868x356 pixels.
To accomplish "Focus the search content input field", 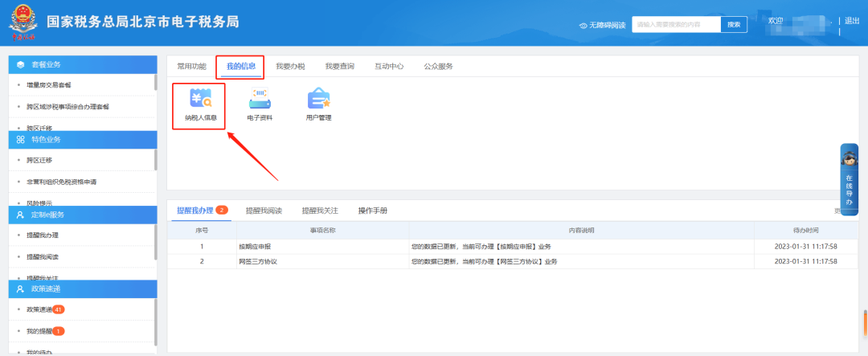I will (x=677, y=24).
